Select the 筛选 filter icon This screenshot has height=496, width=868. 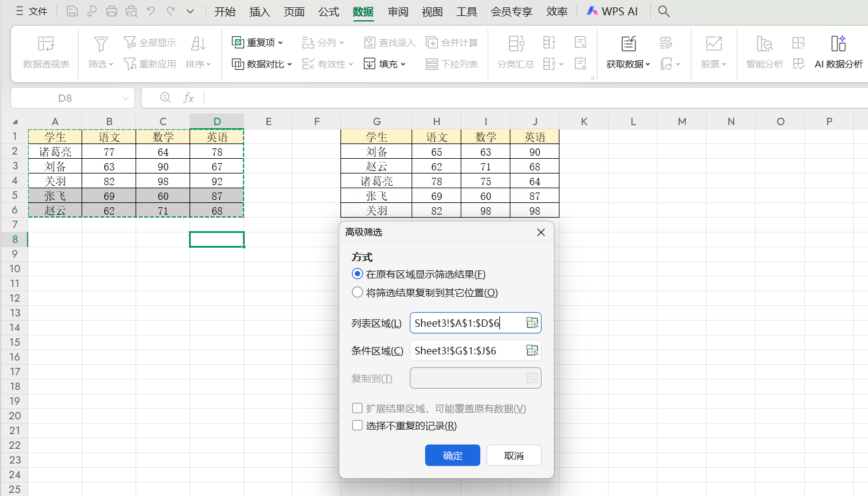[98, 49]
